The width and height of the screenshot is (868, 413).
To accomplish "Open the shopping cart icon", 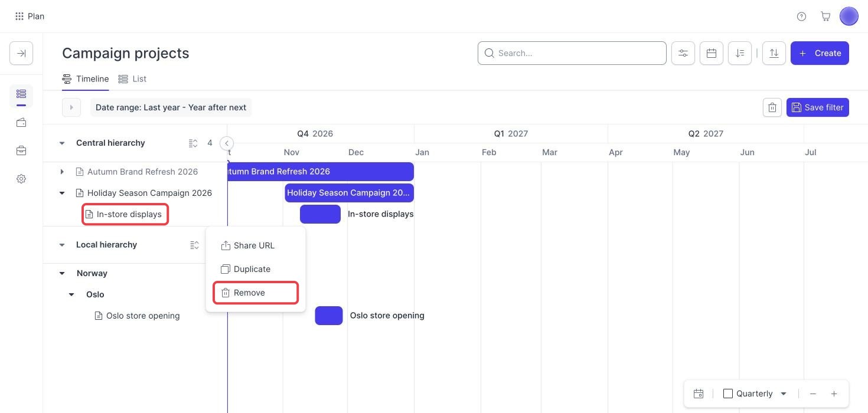I will click(x=825, y=17).
